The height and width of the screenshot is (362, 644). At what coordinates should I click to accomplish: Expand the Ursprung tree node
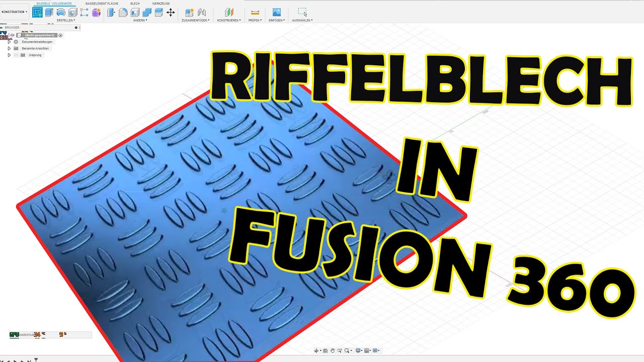[x=9, y=55]
